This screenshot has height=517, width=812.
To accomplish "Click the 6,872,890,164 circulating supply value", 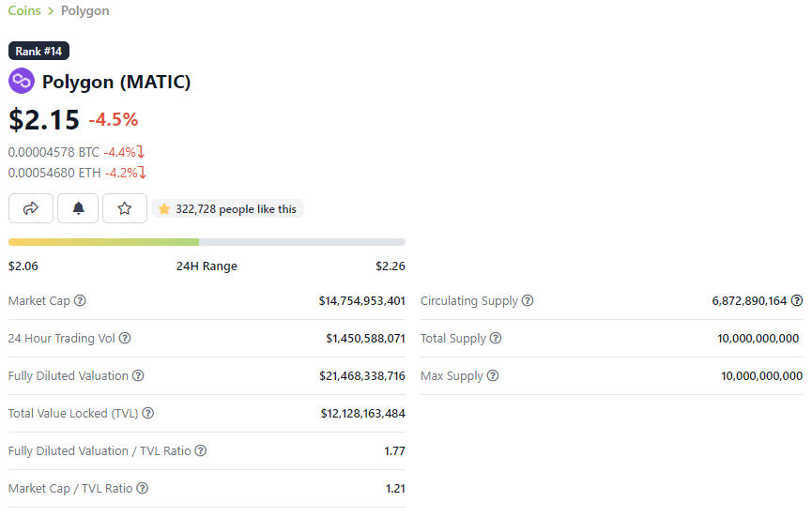I will click(x=749, y=300).
